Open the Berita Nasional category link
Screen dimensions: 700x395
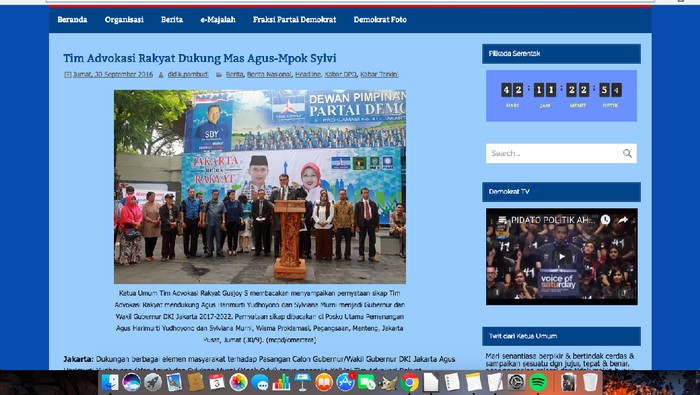pyautogui.click(x=269, y=75)
